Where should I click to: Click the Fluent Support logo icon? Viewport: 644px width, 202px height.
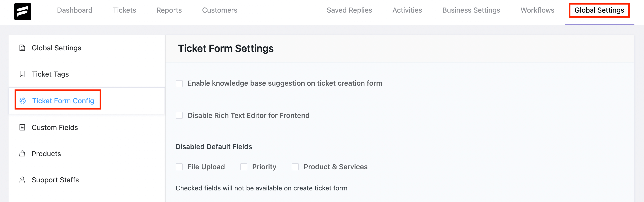click(23, 12)
